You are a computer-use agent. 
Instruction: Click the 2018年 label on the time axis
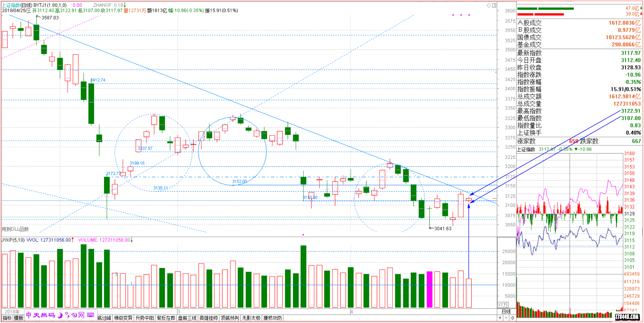(x=12, y=312)
